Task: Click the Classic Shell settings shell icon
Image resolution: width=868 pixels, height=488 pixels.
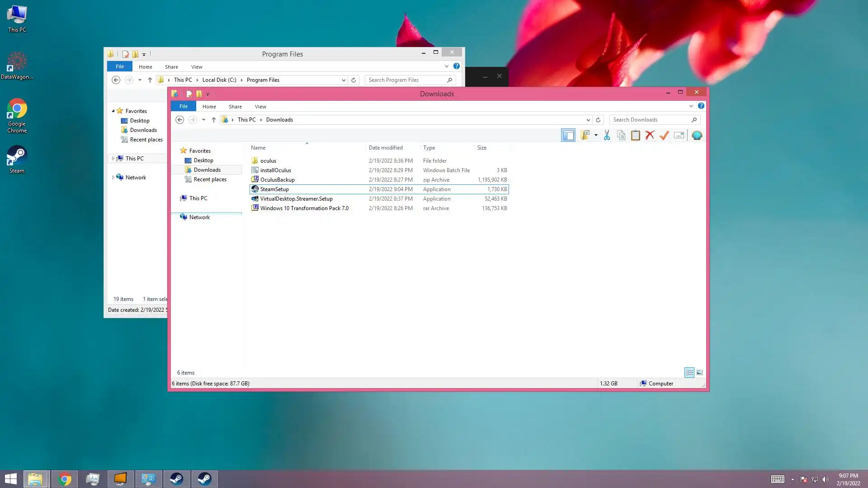Action: pyautogui.click(x=697, y=135)
